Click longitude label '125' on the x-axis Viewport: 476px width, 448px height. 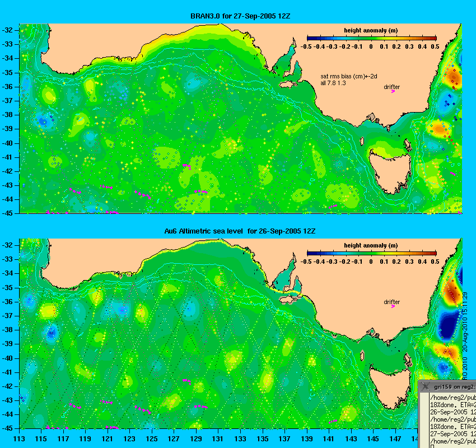point(152,439)
